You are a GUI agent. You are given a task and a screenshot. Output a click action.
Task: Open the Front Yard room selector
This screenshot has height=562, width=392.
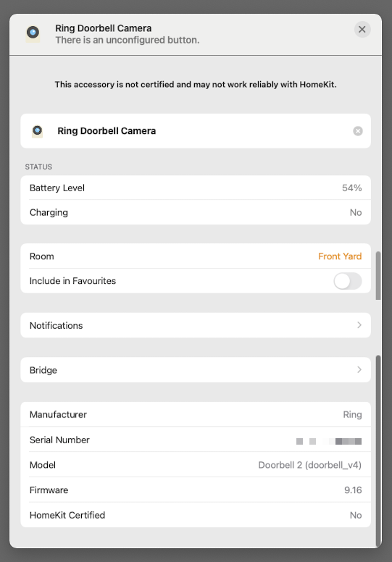pyautogui.click(x=340, y=256)
